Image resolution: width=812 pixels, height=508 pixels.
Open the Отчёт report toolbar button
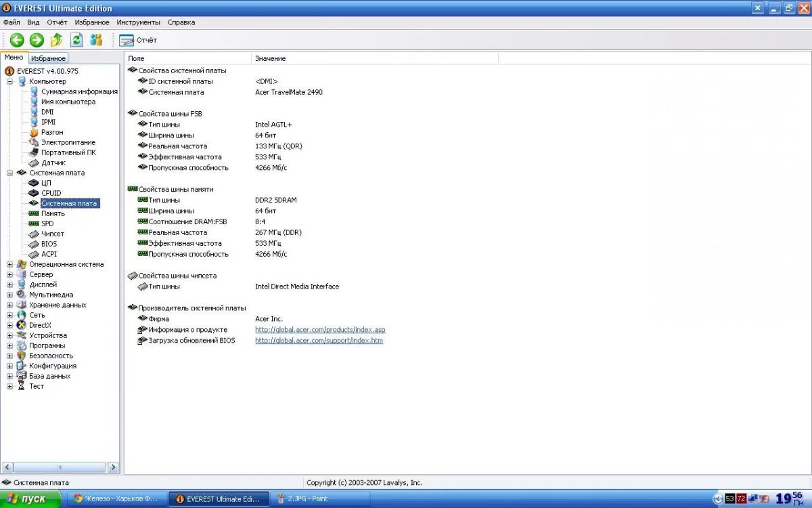pyautogui.click(x=138, y=40)
